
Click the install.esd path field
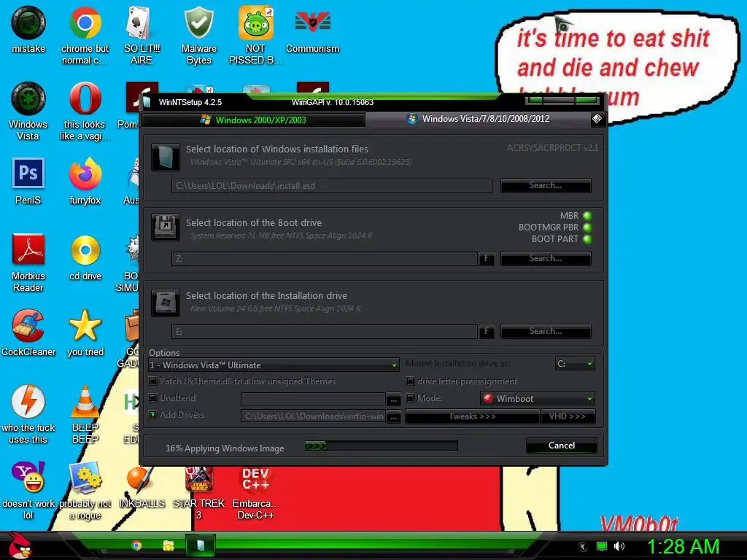pyautogui.click(x=332, y=186)
